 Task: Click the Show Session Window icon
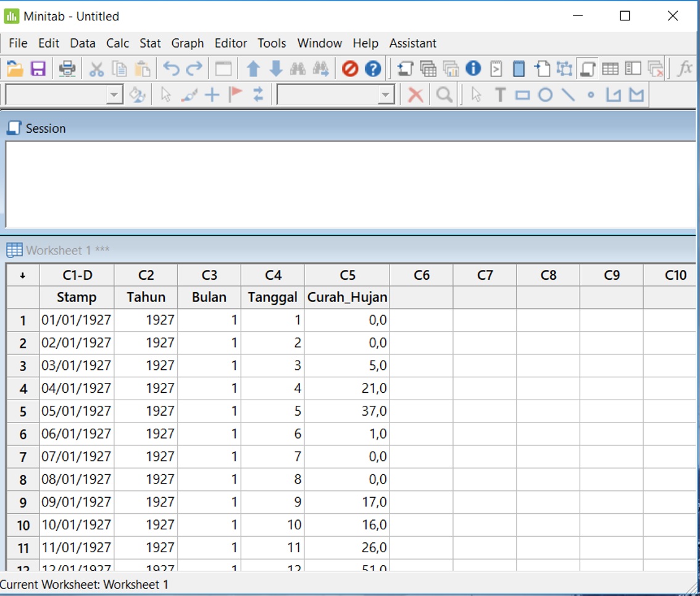pyautogui.click(x=588, y=68)
